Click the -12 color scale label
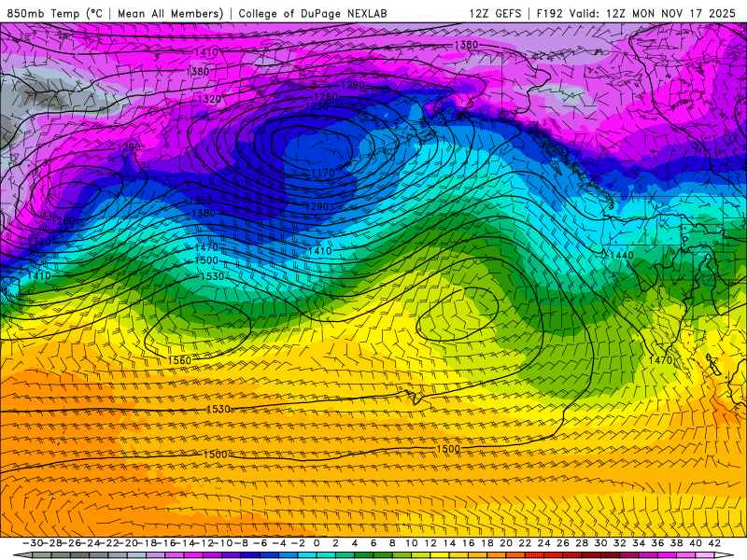The height and width of the screenshot is (560, 747). tap(204, 543)
